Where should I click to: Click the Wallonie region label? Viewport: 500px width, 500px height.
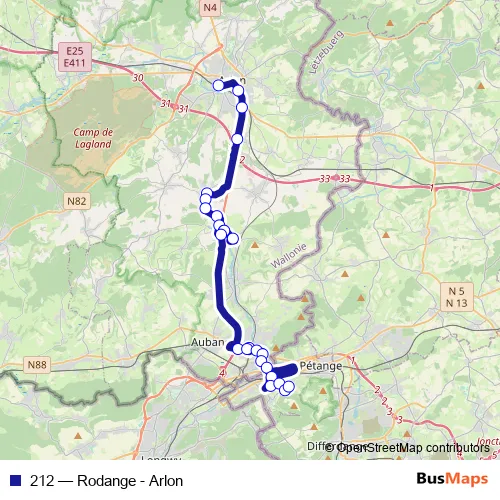[x=289, y=256]
